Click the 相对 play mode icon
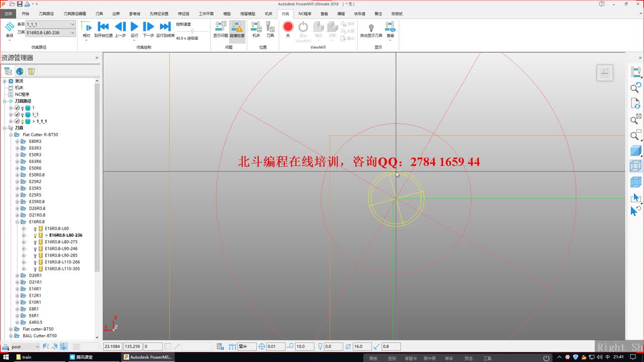Screen dimensions: 644x362 87,30
